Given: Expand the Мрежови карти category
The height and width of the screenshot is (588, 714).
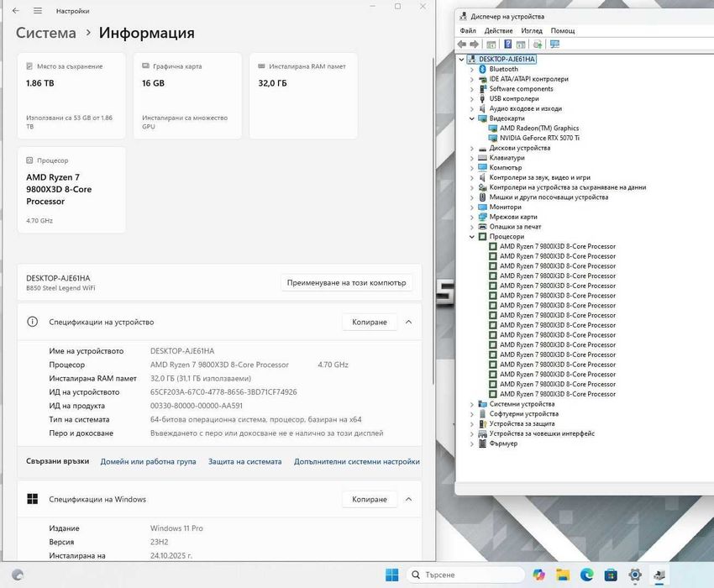Looking at the screenshot, I should [472, 218].
